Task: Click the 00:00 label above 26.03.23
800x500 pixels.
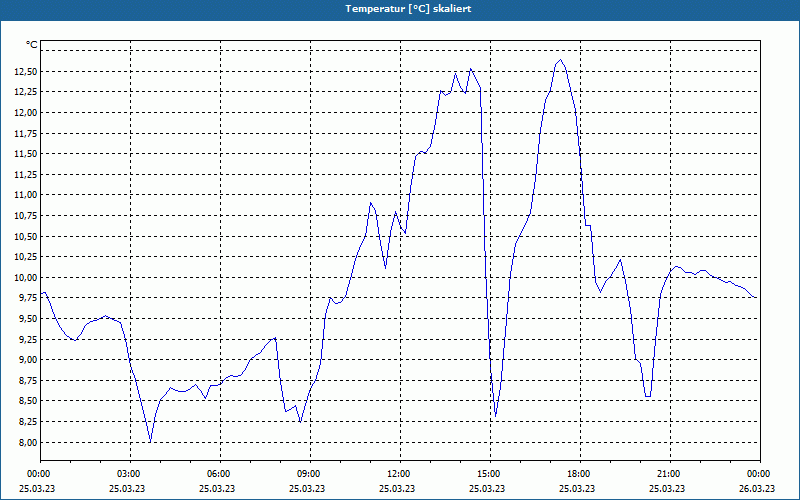Action: (760, 474)
